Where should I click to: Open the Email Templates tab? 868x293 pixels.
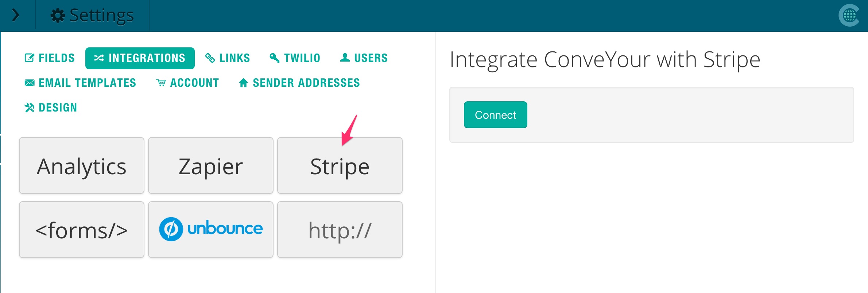click(80, 83)
